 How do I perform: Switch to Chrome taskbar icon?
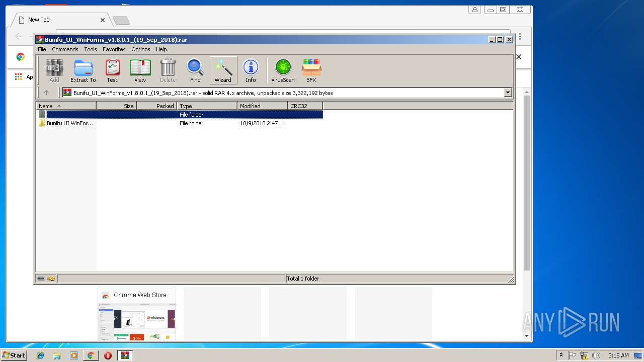coord(91,355)
